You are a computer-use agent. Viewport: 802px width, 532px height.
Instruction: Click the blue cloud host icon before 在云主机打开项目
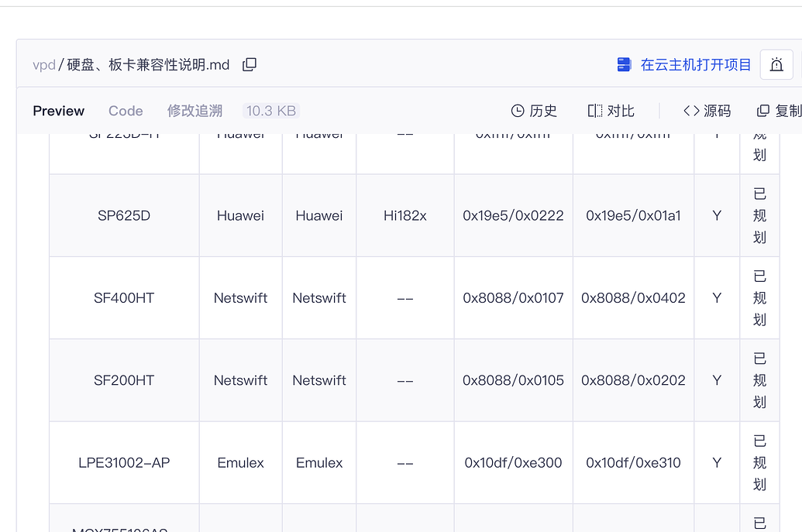[x=624, y=64]
